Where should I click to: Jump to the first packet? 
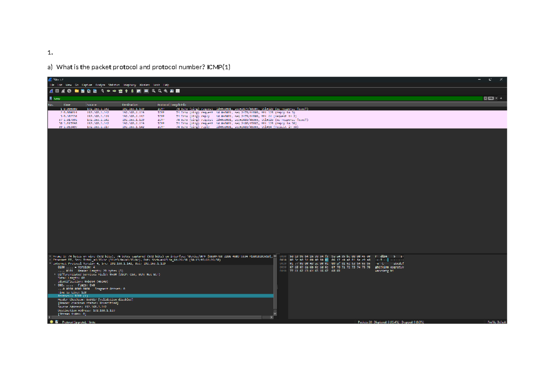pos(126,91)
